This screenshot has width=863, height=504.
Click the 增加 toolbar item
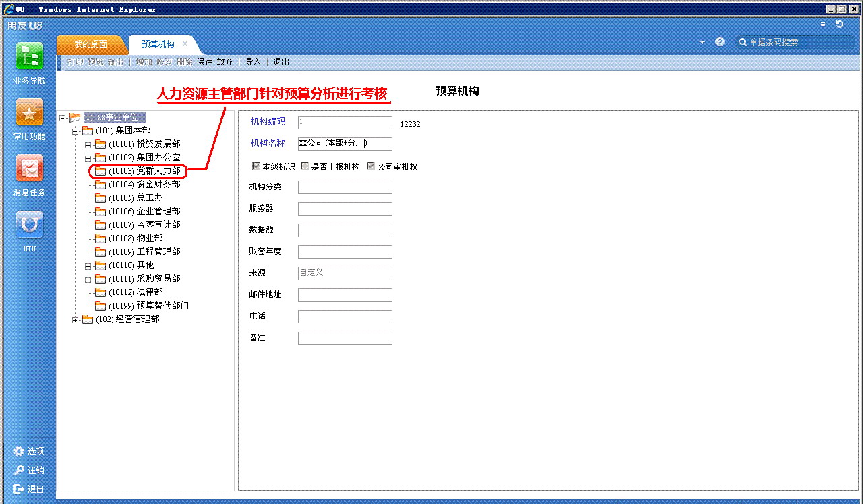click(144, 62)
